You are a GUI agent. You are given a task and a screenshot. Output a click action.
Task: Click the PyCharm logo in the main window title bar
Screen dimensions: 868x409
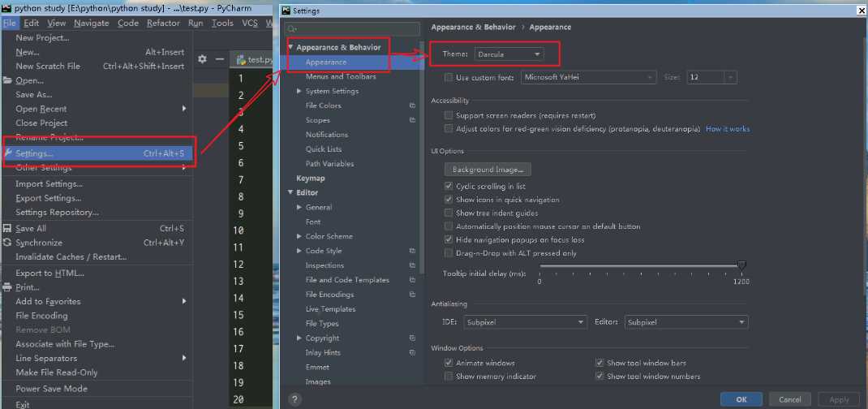click(6, 8)
